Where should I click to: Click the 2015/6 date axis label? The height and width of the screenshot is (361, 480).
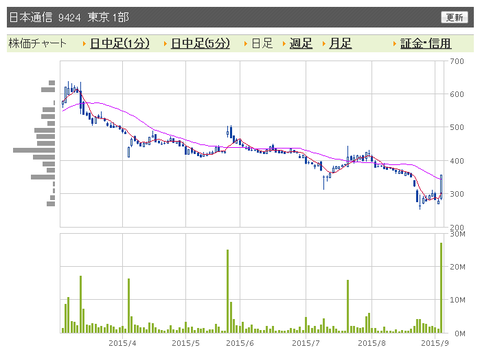(240, 343)
